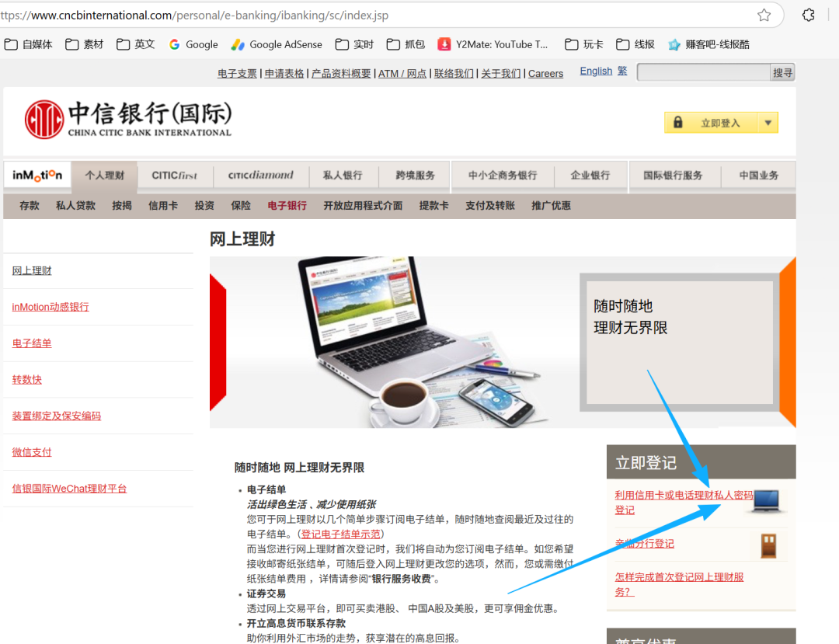The image size is (839, 644).
Task: Open the 英文 bookmarks folder
Action: pos(136,44)
